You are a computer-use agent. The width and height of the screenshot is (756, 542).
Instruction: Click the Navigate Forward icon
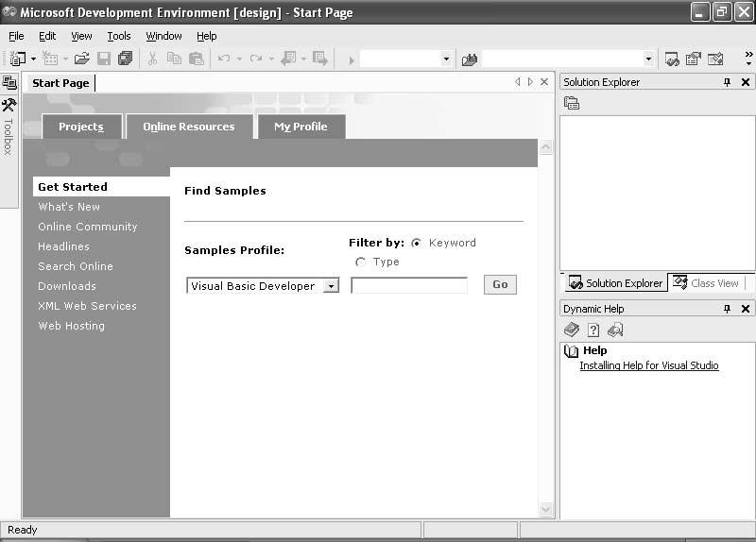tap(320, 59)
